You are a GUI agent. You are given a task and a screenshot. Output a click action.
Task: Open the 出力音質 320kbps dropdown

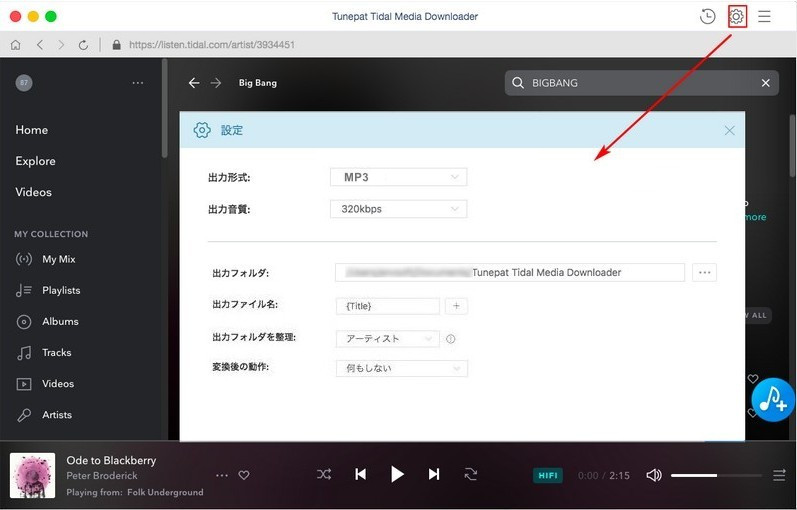[x=398, y=209]
